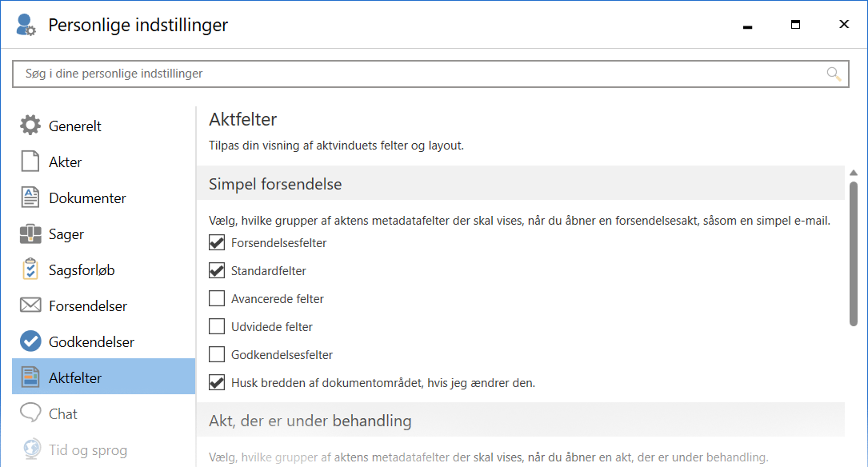Click the user settings icon in title bar

point(26,25)
